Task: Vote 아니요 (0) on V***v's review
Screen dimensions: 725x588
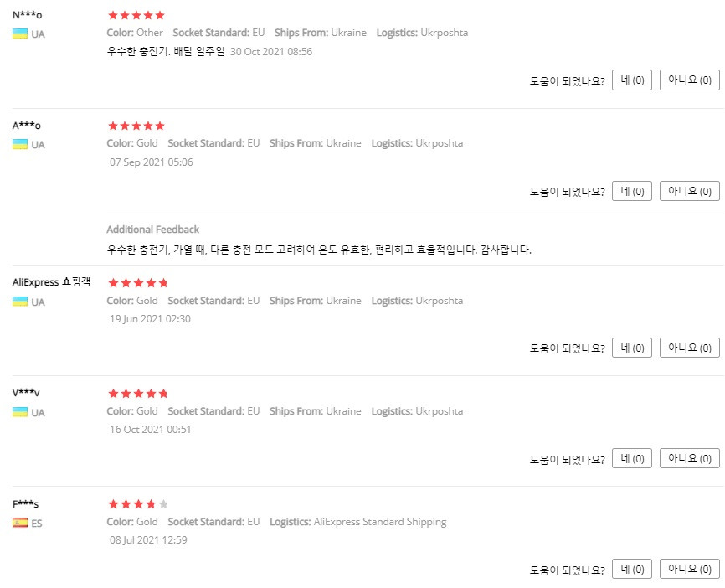Action: (689, 458)
